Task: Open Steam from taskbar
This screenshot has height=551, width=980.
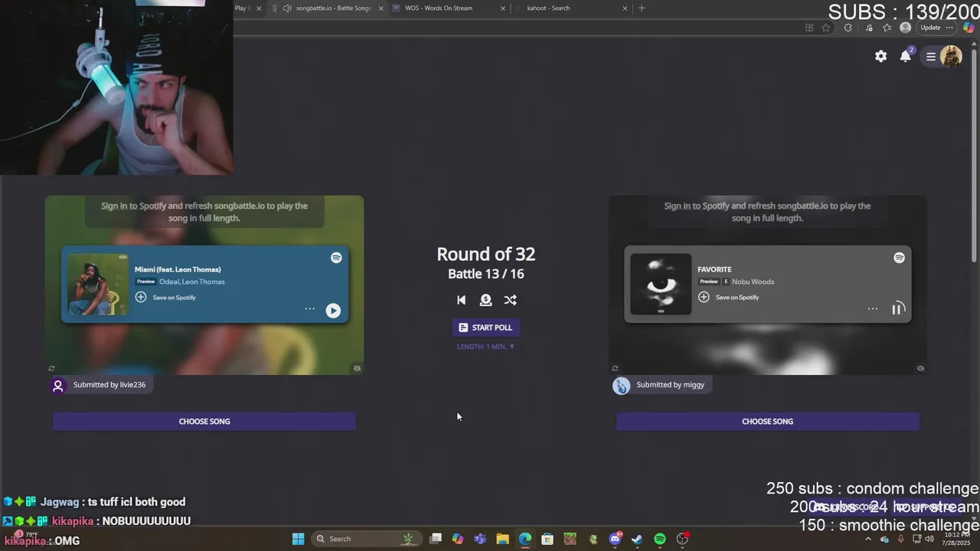Action: click(637, 539)
